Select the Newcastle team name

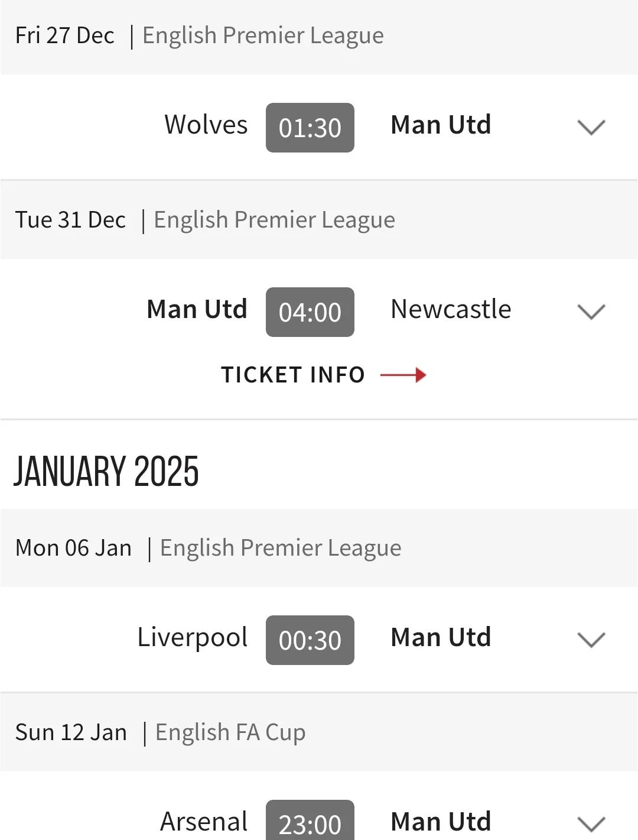pos(451,309)
